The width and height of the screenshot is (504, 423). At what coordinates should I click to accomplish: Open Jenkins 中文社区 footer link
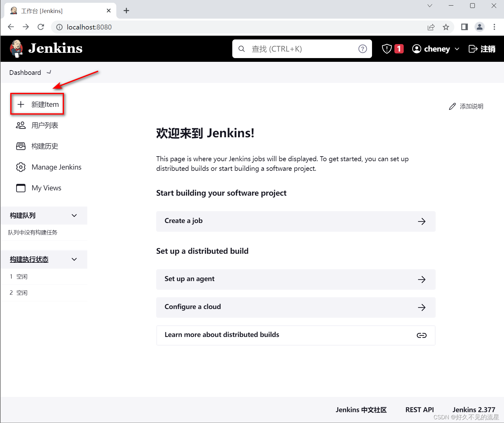tap(361, 410)
